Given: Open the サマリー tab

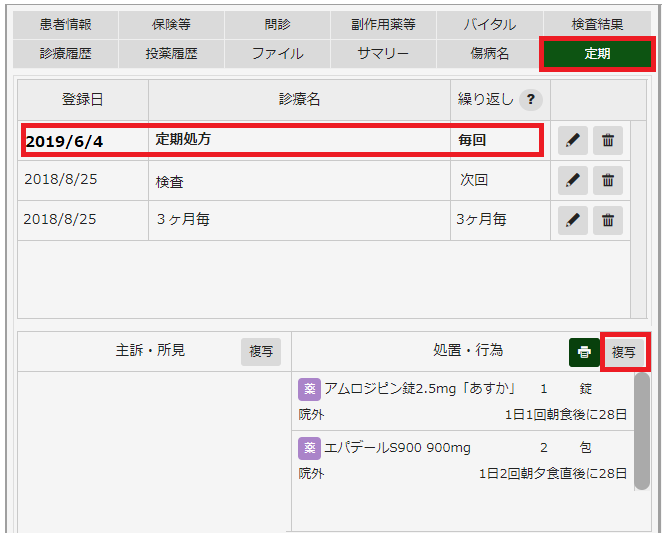Looking at the screenshot, I should click(x=383, y=54).
